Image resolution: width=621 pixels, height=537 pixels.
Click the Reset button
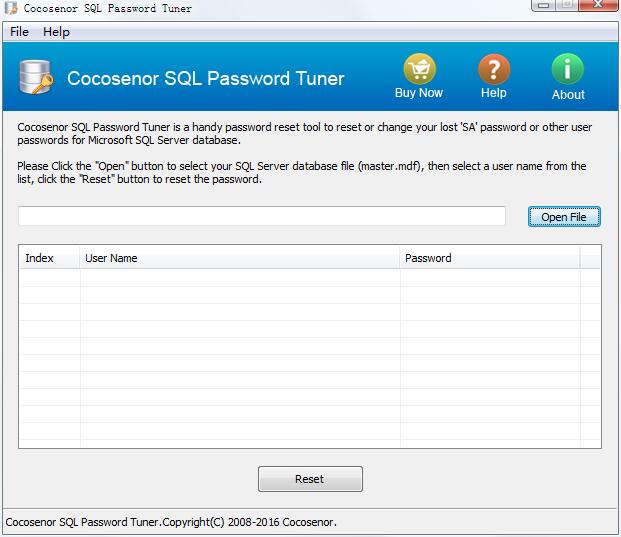(x=310, y=479)
